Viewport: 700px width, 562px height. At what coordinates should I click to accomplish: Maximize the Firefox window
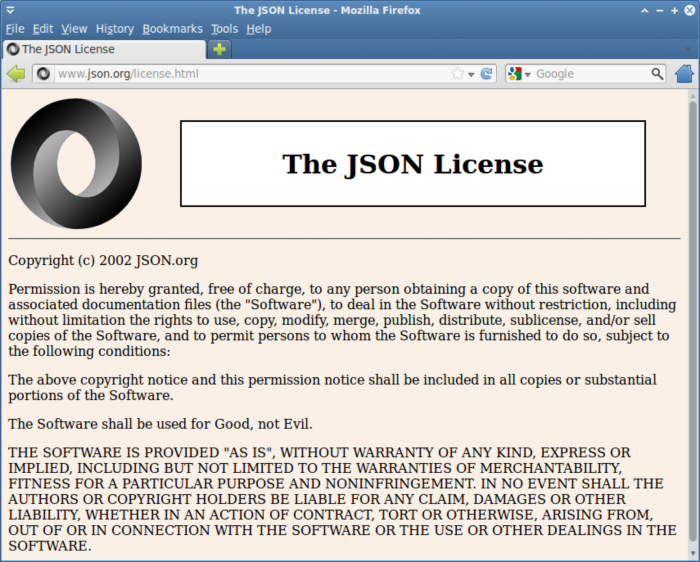coord(675,10)
